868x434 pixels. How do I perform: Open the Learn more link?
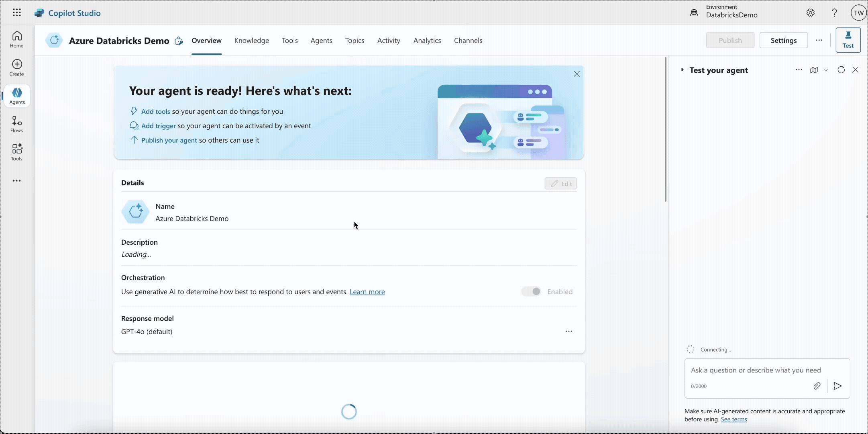point(367,292)
